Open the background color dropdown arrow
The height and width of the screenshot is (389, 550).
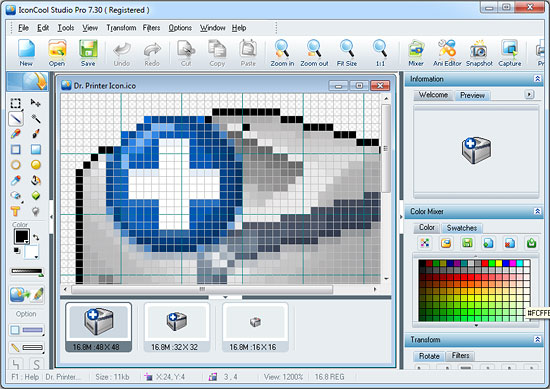36,257
